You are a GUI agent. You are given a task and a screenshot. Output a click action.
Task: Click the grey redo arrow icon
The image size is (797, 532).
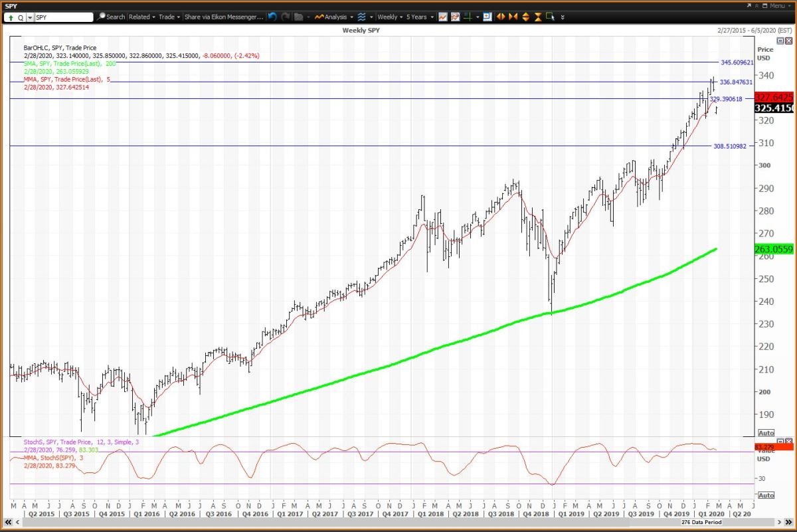point(286,17)
